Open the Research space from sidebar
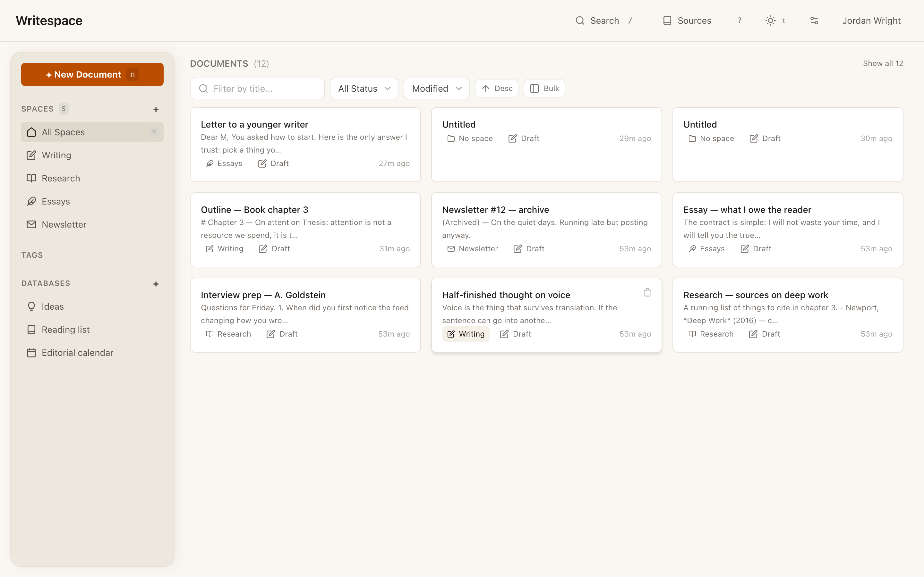Viewport: 924px width, 577px height. click(x=61, y=178)
